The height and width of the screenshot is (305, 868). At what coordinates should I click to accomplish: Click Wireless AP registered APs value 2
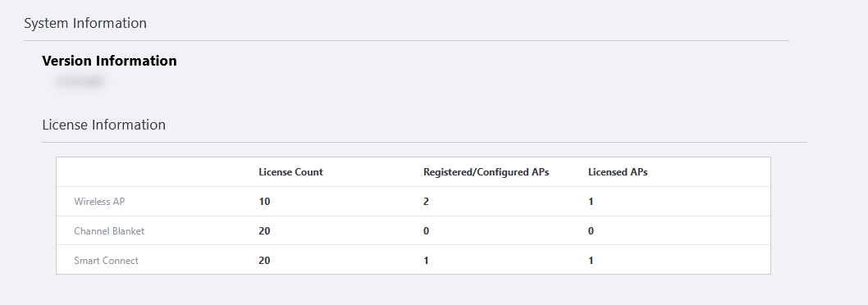click(427, 202)
